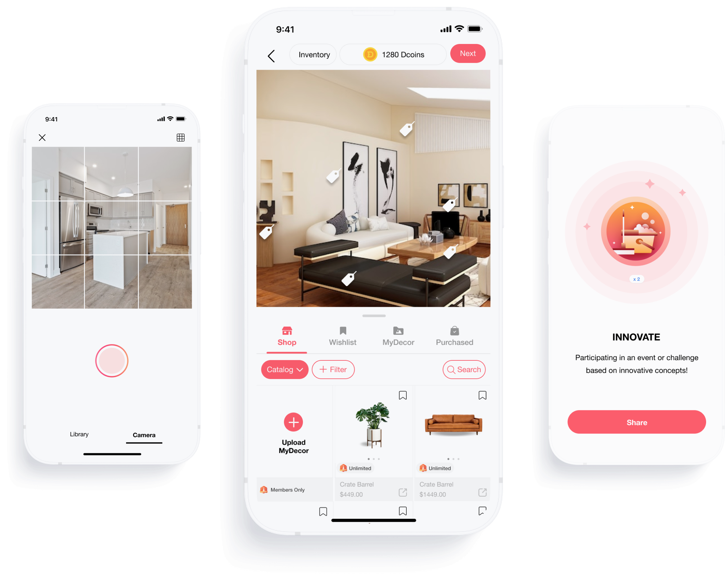Toggle the Camera mode selector
725x588 pixels.
click(144, 434)
